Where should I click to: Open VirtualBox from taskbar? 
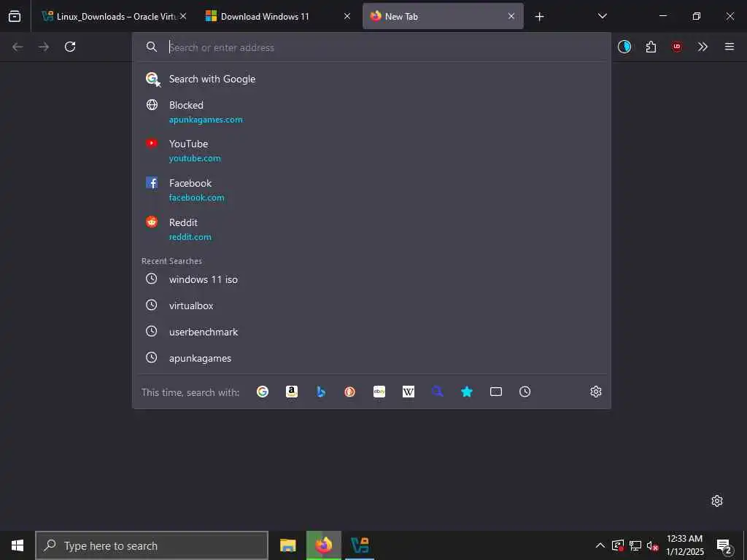pos(360,545)
